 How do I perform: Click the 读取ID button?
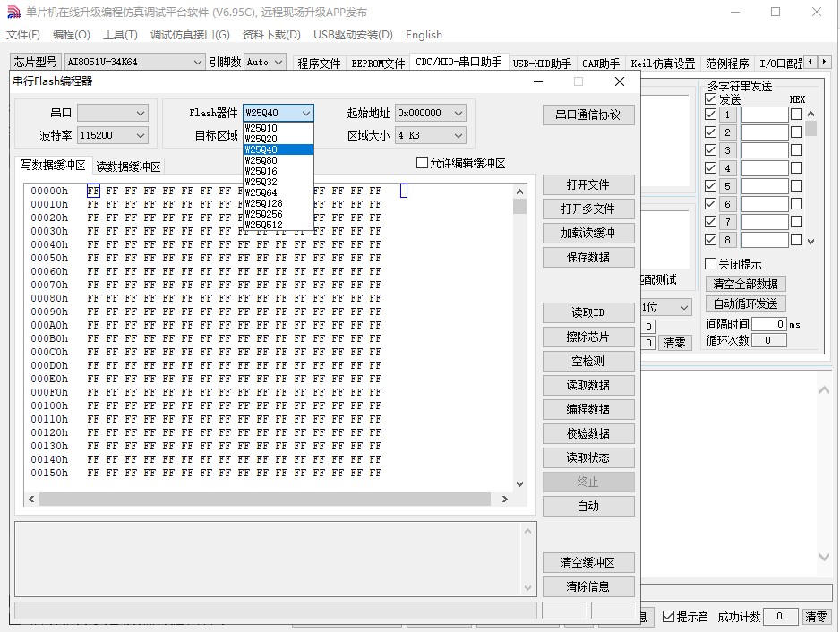588,312
